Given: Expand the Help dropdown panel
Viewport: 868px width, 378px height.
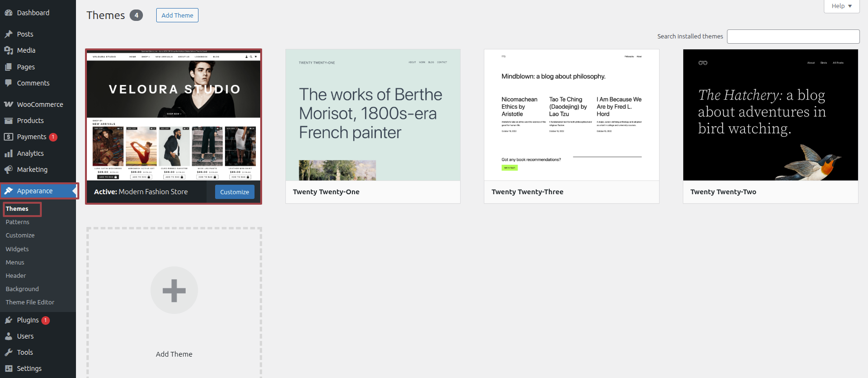Looking at the screenshot, I should tap(841, 6).
